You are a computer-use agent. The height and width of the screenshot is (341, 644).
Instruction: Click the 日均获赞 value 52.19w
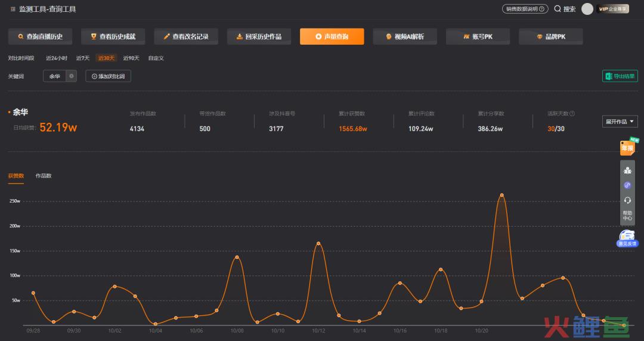58,128
